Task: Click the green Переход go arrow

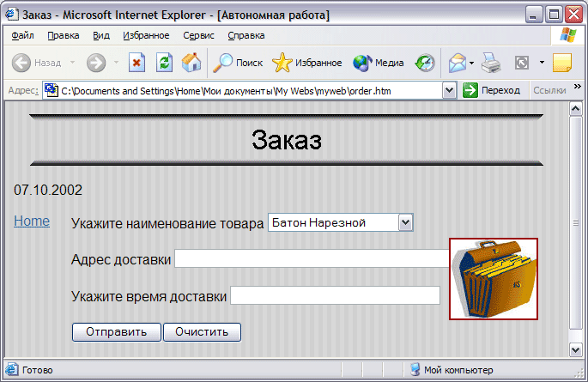Action: point(470,90)
